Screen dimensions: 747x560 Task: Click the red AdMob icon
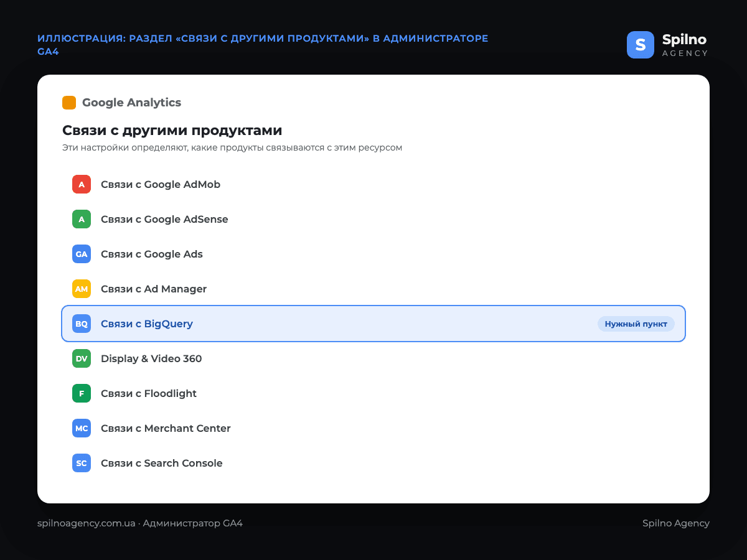pyautogui.click(x=82, y=184)
